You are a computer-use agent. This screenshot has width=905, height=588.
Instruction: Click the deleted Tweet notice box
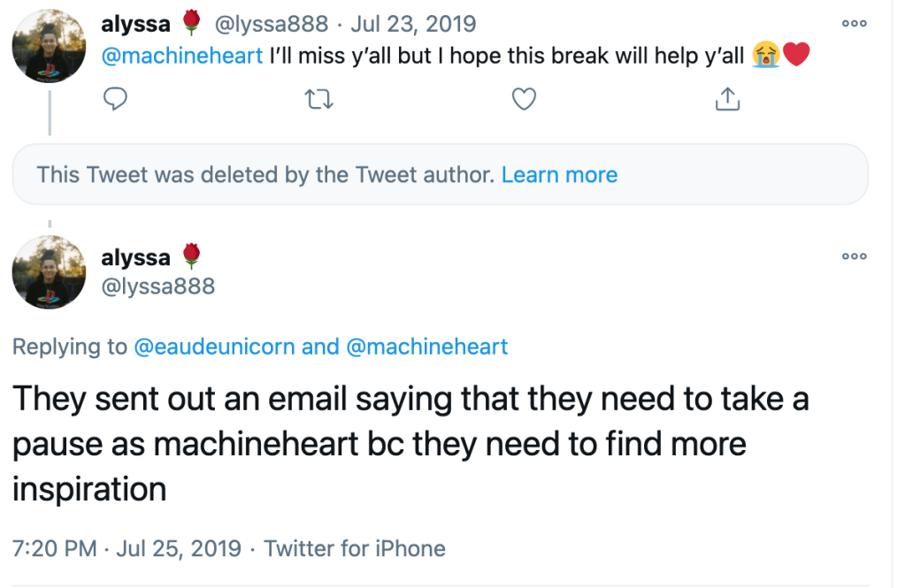pyautogui.click(x=265, y=174)
